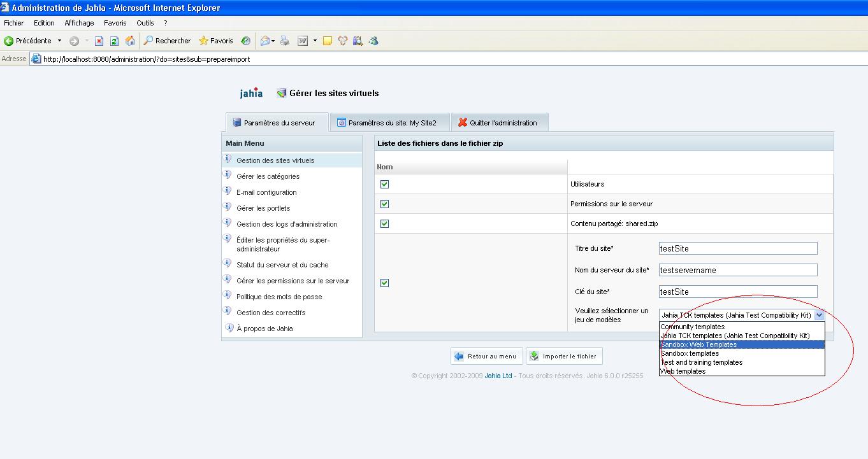Open the back history dropdown arrow
This screenshot has width=868, height=459.
pos(59,41)
